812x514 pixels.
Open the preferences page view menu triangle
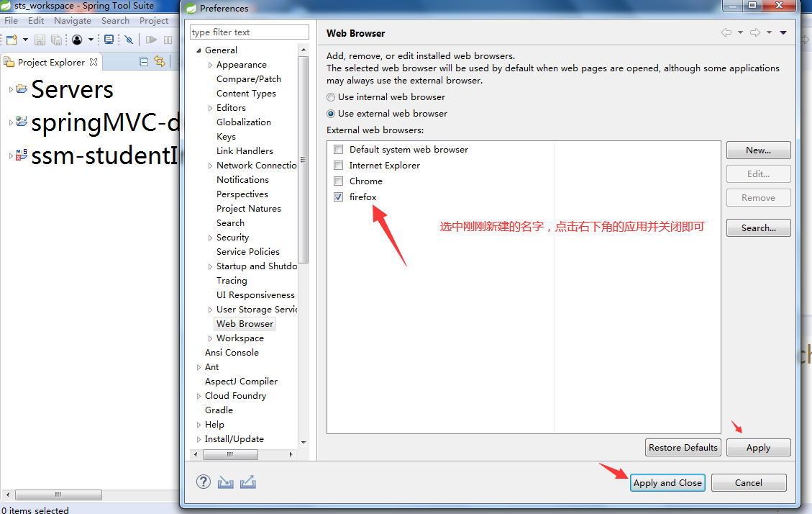(783, 32)
